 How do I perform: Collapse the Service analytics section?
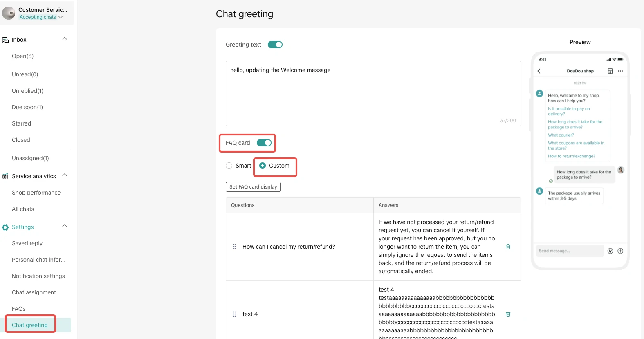(x=65, y=175)
